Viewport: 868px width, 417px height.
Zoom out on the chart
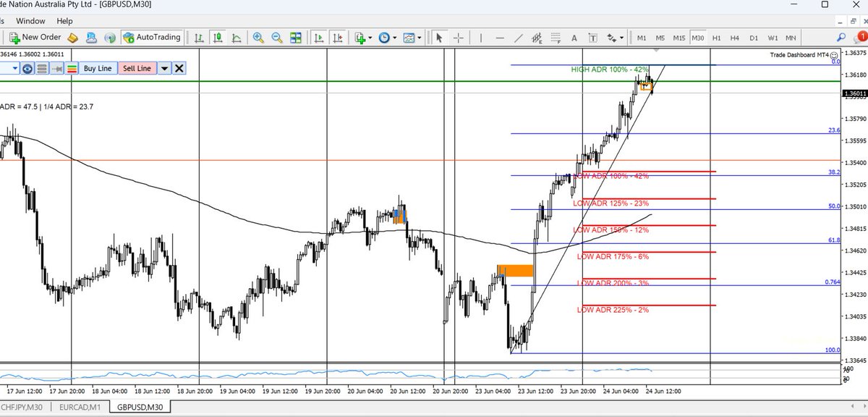[x=276, y=37]
